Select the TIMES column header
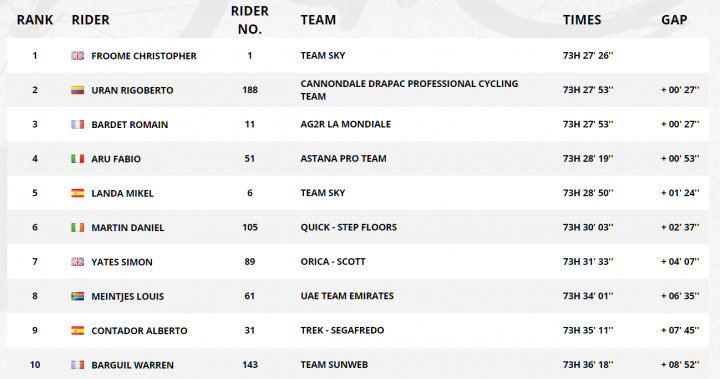This screenshot has width=720, height=379. pos(582,20)
